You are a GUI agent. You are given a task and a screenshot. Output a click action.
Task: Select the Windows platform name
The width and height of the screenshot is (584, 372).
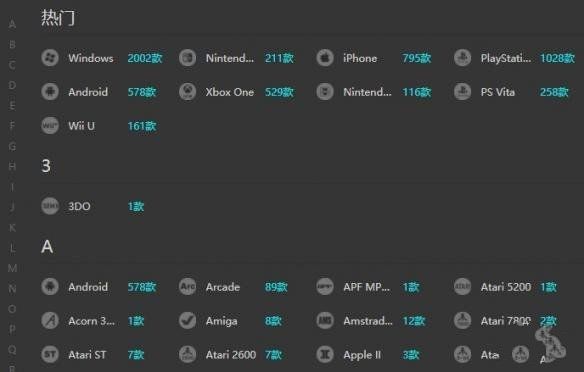pyautogui.click(x=91, y=58)
